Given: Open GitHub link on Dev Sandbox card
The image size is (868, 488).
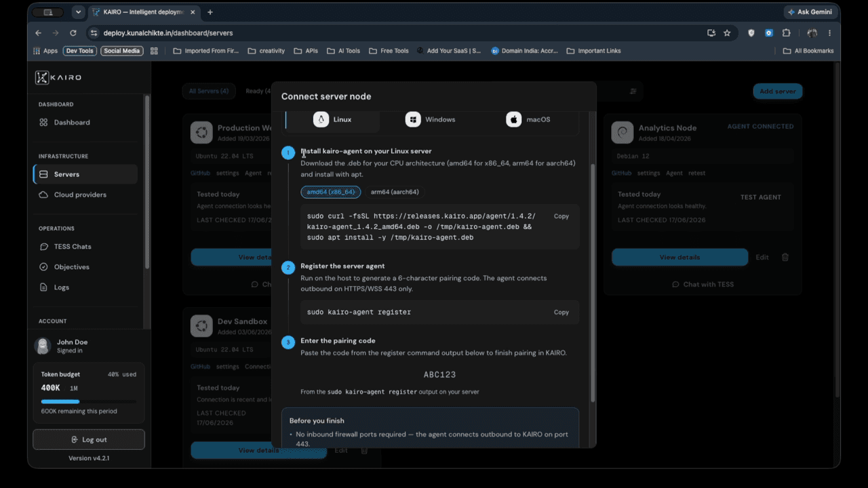Looking at the screenshot, I should 200,367.
